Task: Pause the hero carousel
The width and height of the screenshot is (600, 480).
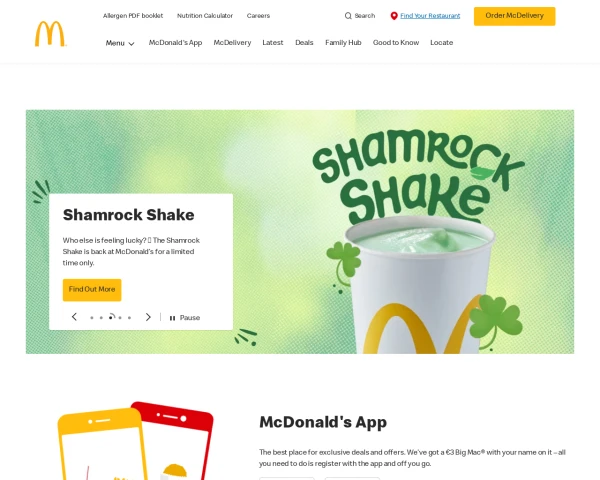Action: point(185,318)
